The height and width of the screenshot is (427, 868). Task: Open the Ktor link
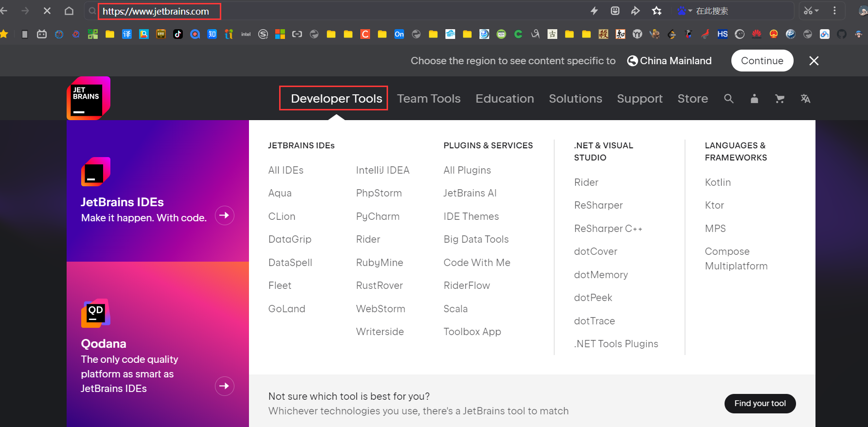coord(714,205)
